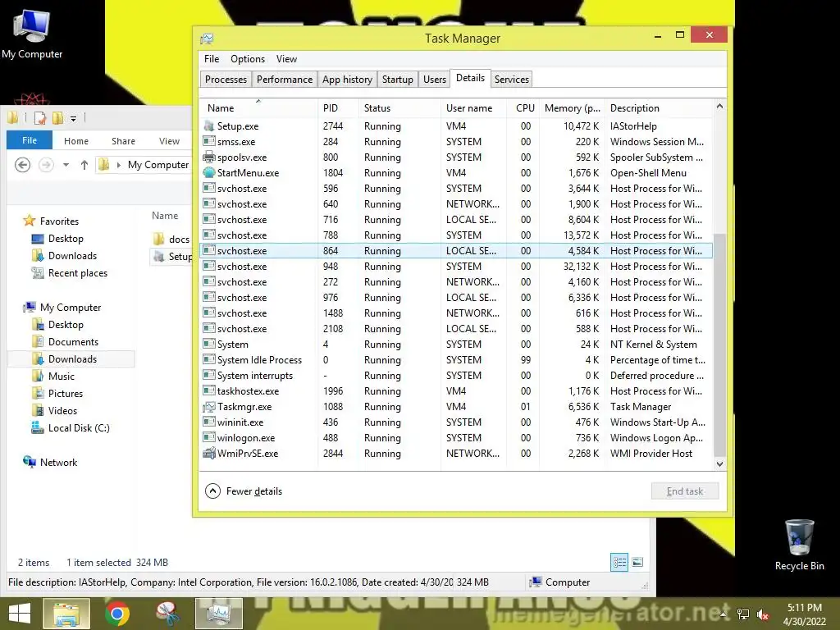Click the properties quick access toolbar icon
The image size is (840, 630).
pyautogui.click(x=39, y=118)
